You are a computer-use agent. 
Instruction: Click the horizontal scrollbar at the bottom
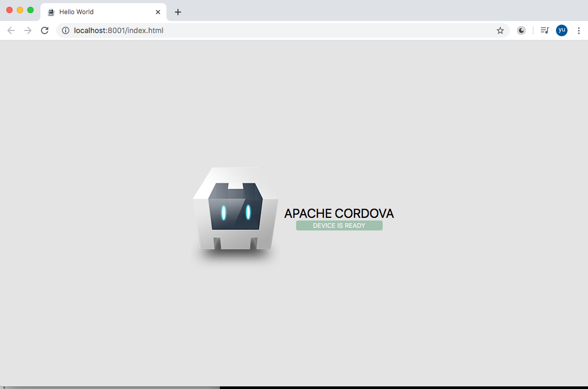coord(110,386)
